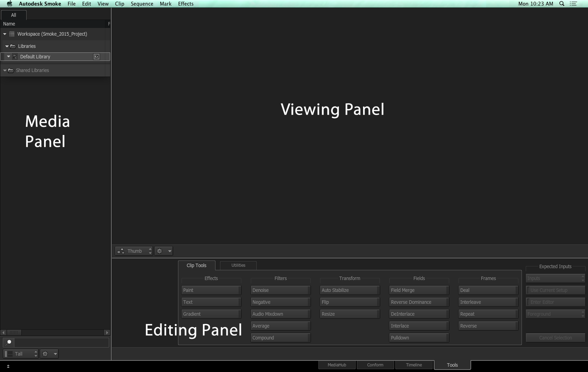Toggle Use Current Setup option
The image size is (588, 372).
pyautogui.click(x=555, y=290)
